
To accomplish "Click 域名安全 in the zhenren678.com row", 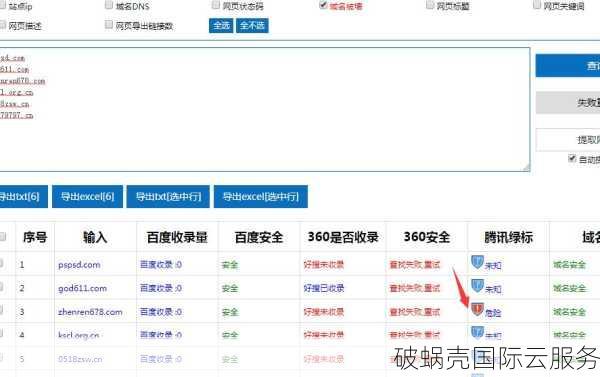I will point(569,312).
